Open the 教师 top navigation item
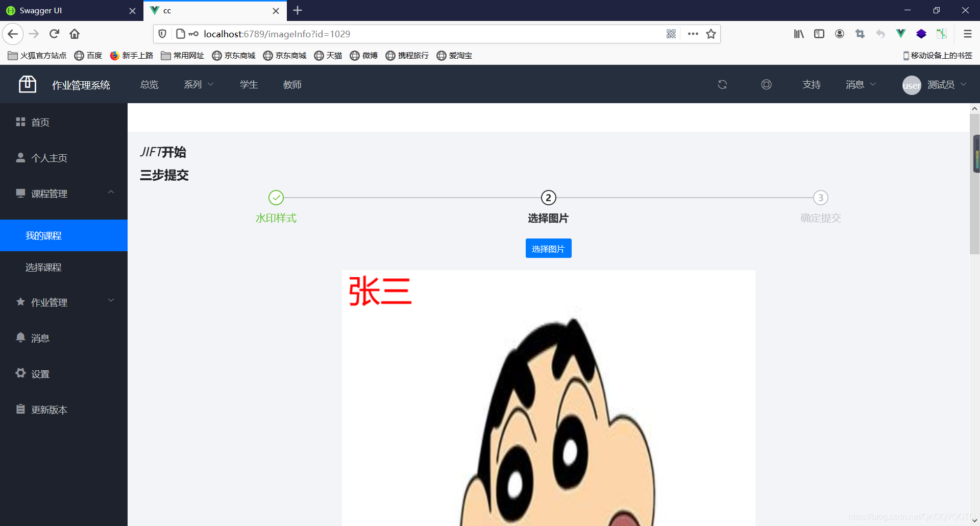 click(x=292, y=85)
